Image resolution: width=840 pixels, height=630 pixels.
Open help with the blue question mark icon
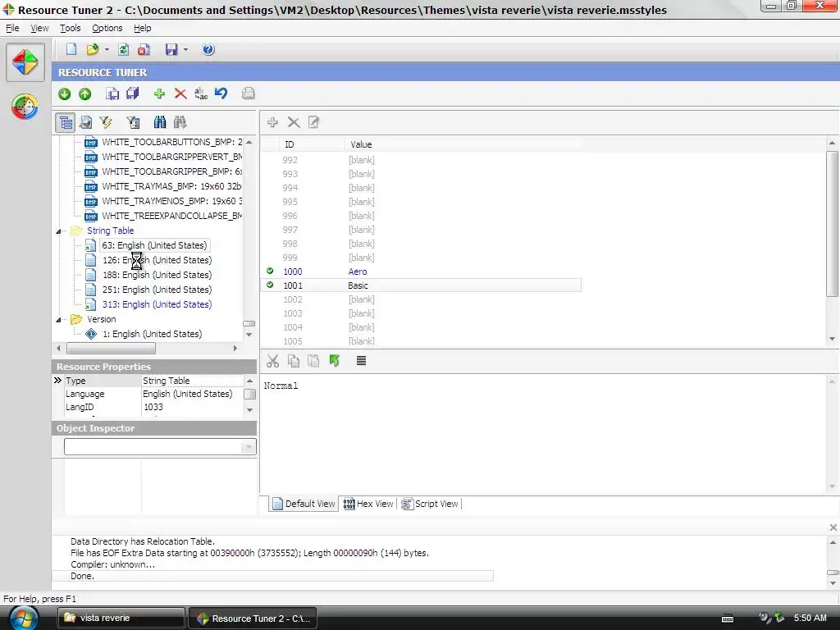coord(208,49)
